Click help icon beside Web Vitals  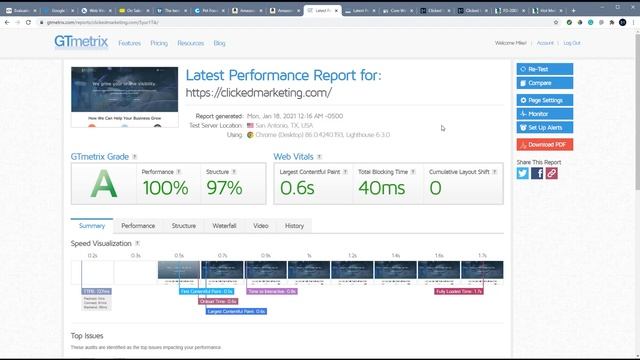(x=319, y=157)
